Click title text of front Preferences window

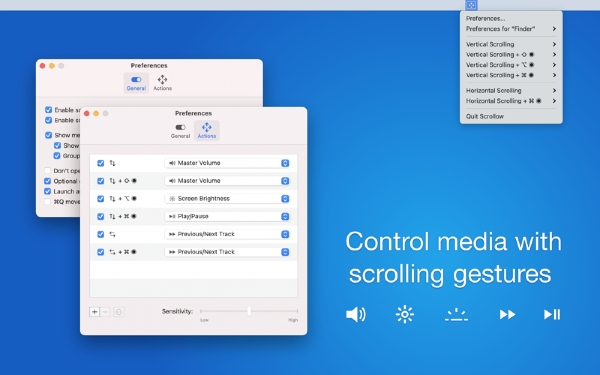[193, 113]
